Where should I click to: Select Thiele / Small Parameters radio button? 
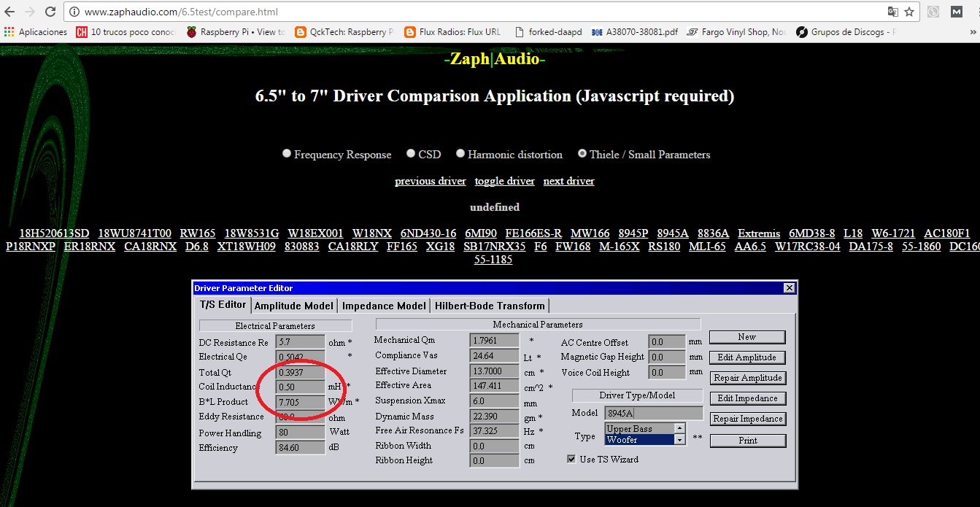pyautogui.click(x=582, y=154)
